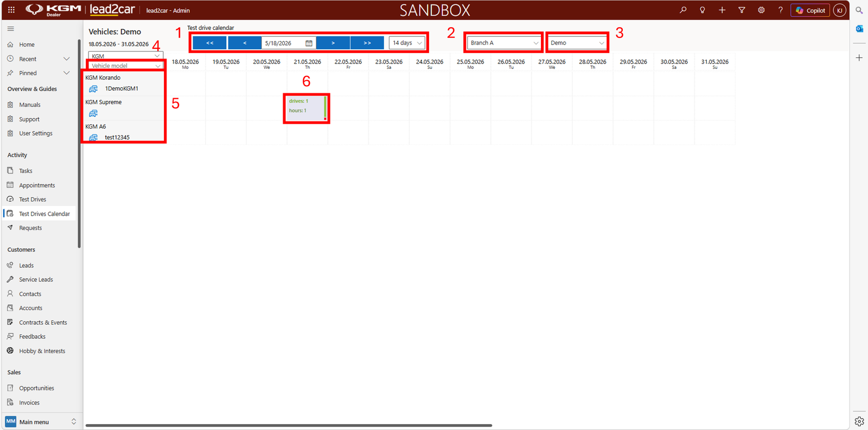This screenshot has width=868, height=430.
Task: Click the double-right >> calendar button
Action: point(367,43)
